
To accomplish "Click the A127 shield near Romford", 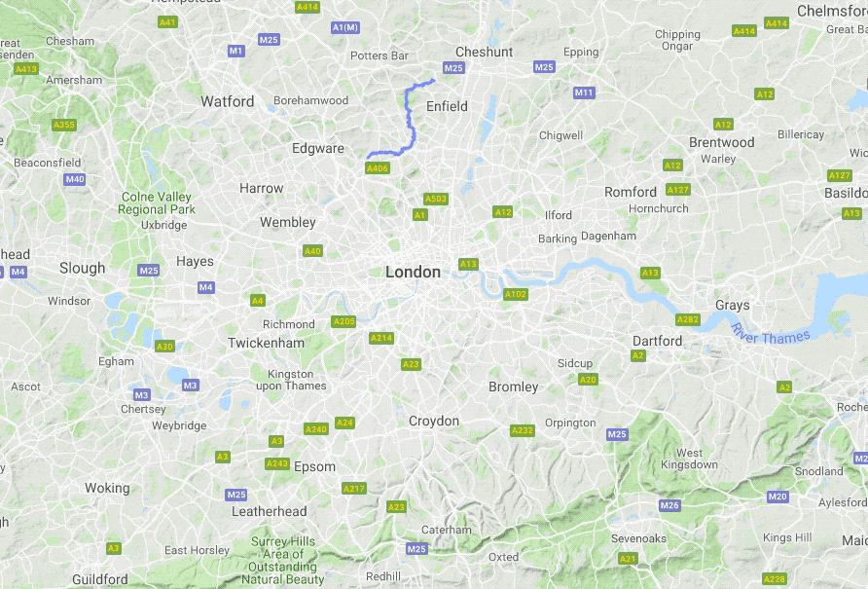I will click(x=678, y=190).
